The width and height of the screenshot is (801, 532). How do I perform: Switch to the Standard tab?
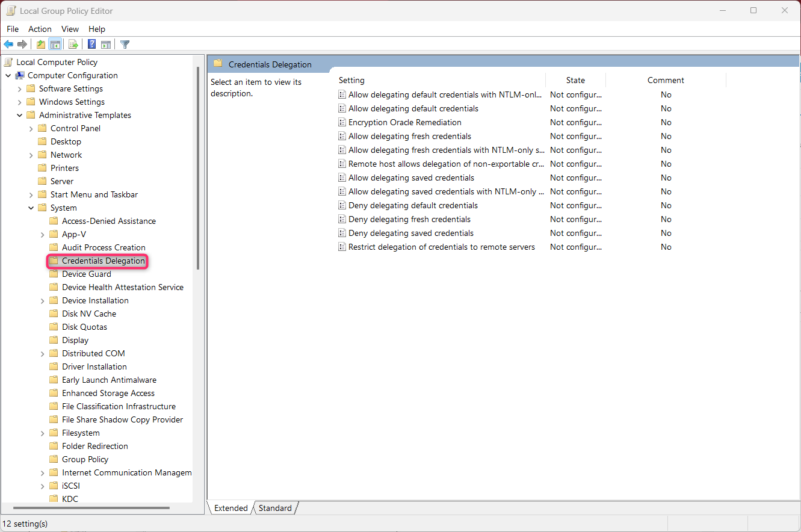[x=274, y=507]
